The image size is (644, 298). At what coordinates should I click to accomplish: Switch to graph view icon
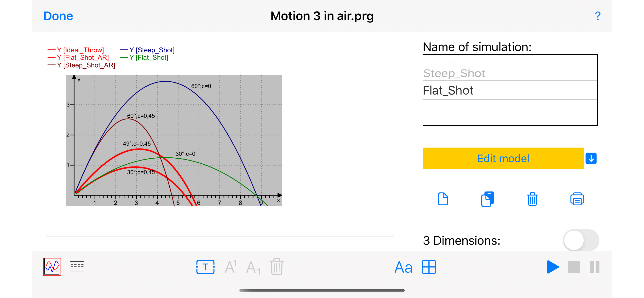pos(52,267)
